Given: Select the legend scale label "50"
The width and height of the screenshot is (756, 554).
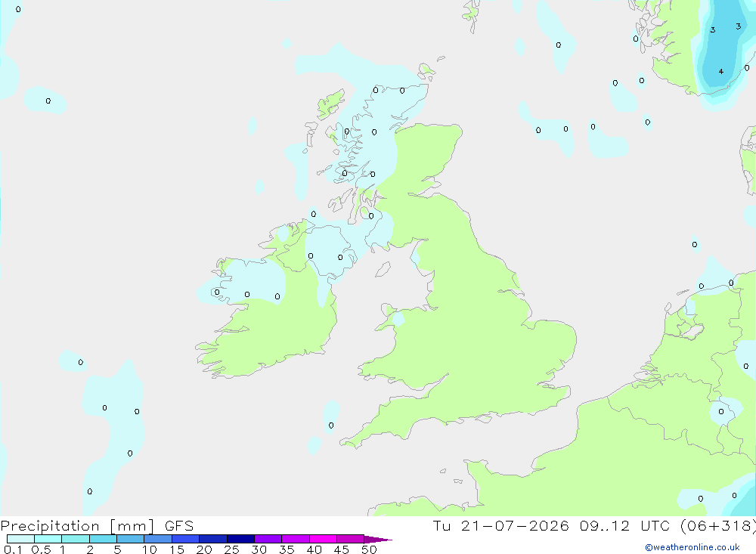Looking at the screenshot, I should [x=369, y=549].
